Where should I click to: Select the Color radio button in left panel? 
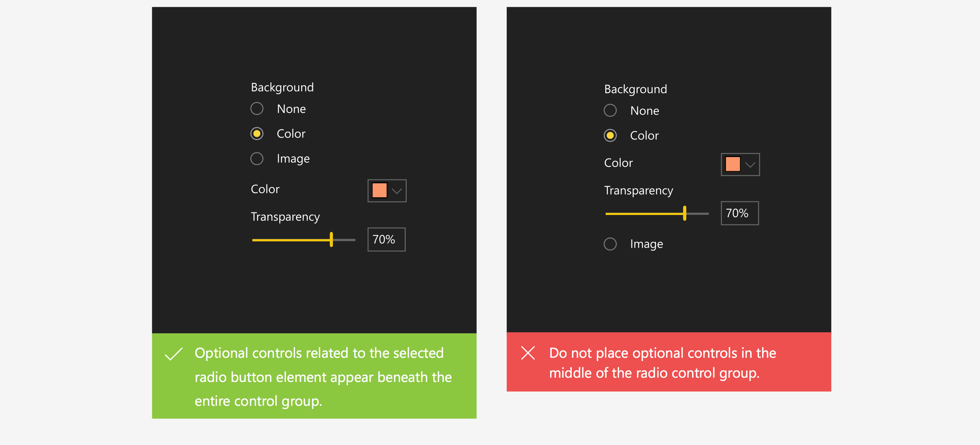[257, 134]
